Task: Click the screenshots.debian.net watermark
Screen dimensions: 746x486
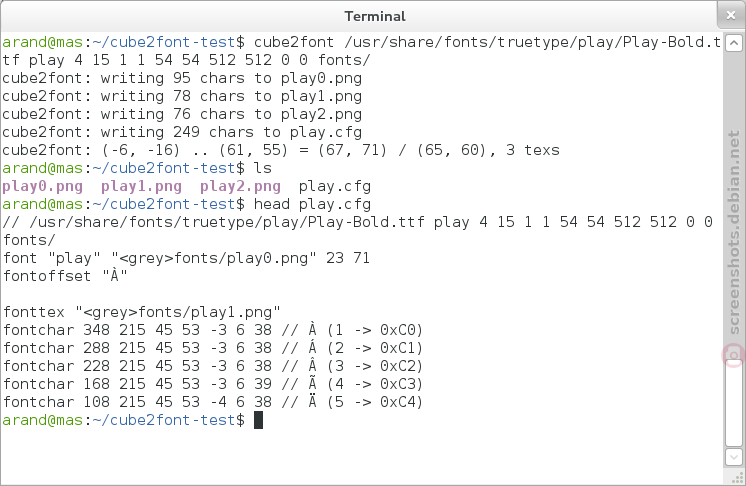Action: click(x=735, y=233)
